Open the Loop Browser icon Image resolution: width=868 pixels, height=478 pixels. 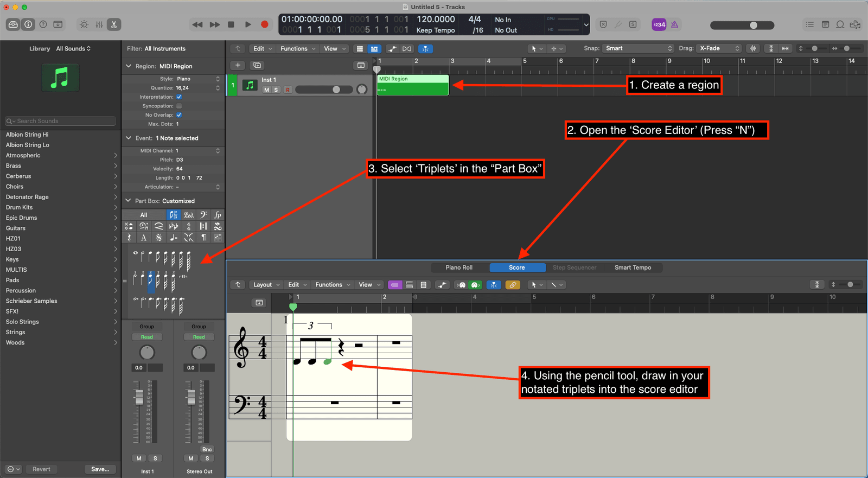(x=840, y=24)
